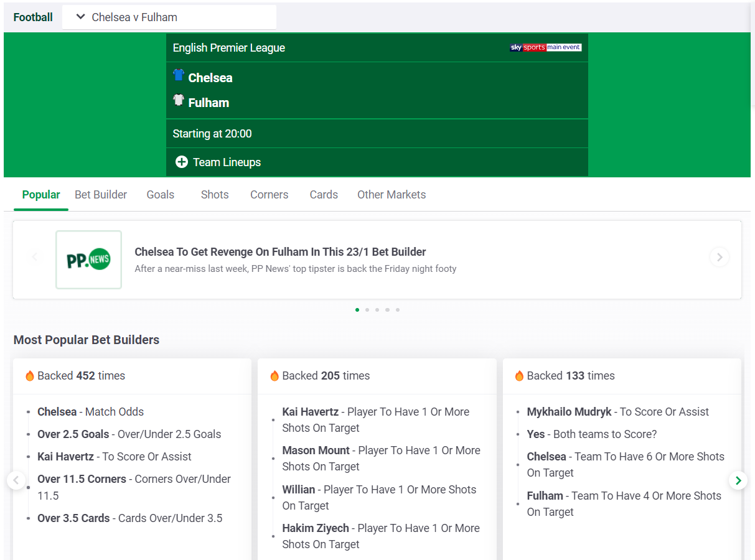Open the Corners tab
Viewport: 755px width, 560px height.
270,195
